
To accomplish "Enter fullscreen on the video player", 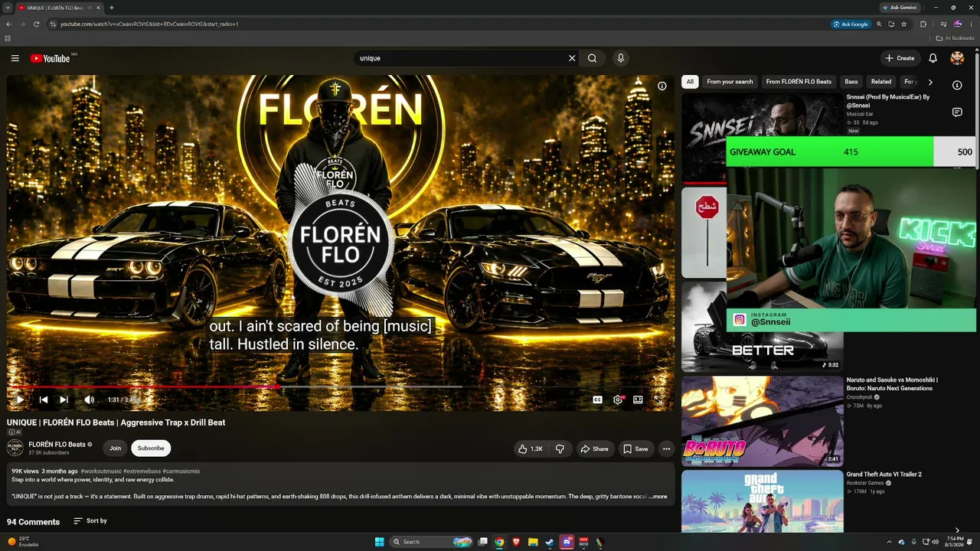I will coord(658,399).
